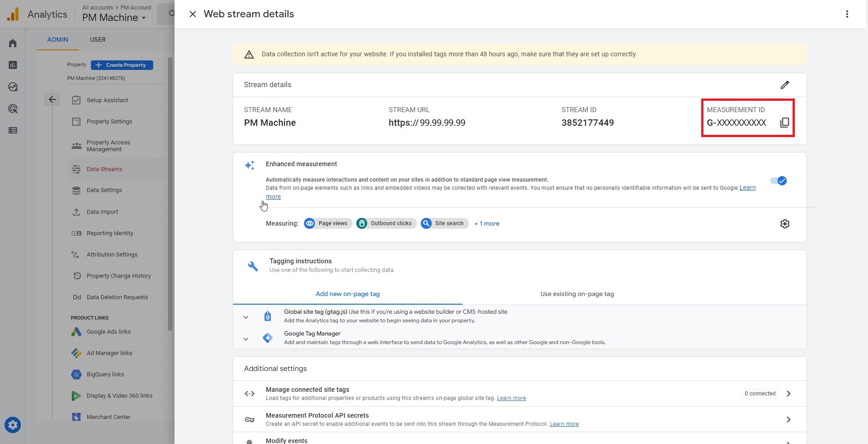This screenshot has height=444, width=868.
Task: Edit stream details with pencil icon
Action: pos(785,85)
